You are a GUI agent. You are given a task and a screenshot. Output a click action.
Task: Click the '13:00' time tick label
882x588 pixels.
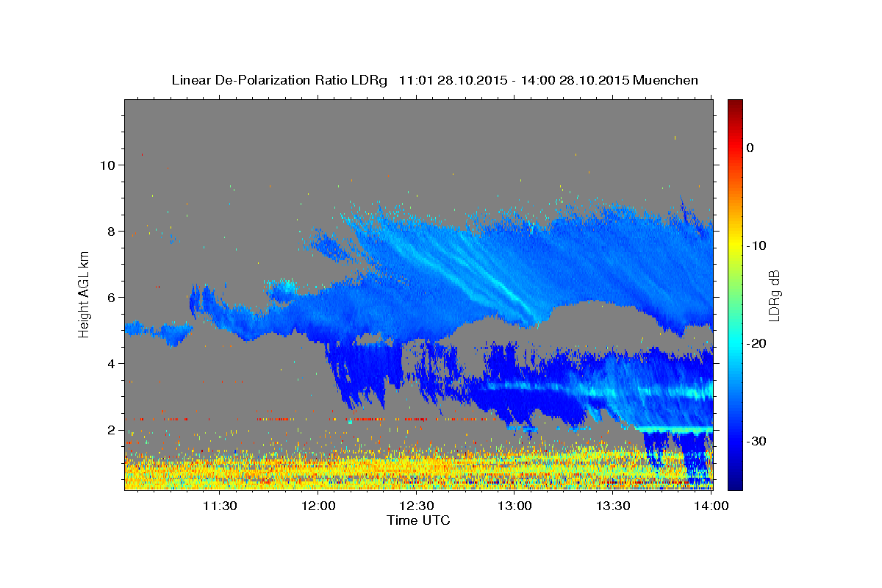tap(515, 506)
